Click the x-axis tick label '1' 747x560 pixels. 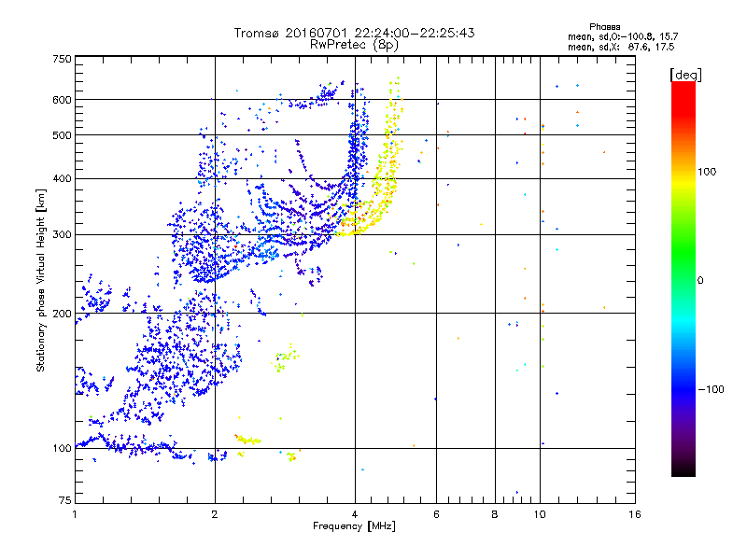click(75, 514)
